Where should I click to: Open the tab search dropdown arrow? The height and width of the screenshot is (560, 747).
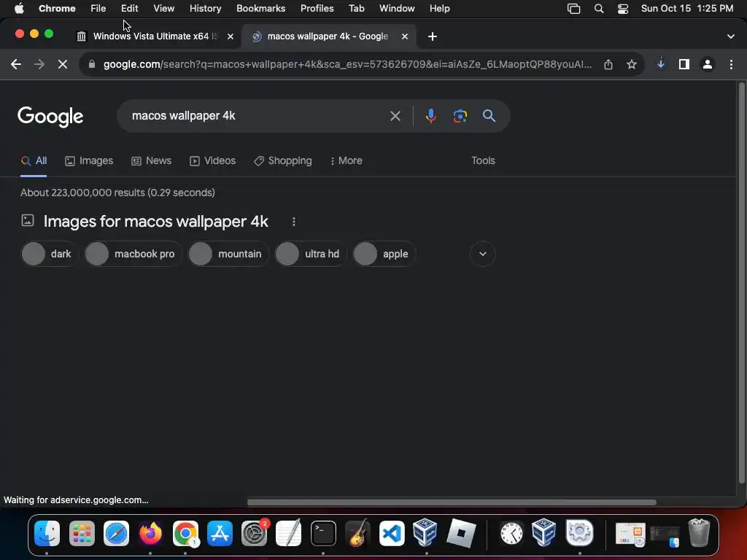click(731, 36)
